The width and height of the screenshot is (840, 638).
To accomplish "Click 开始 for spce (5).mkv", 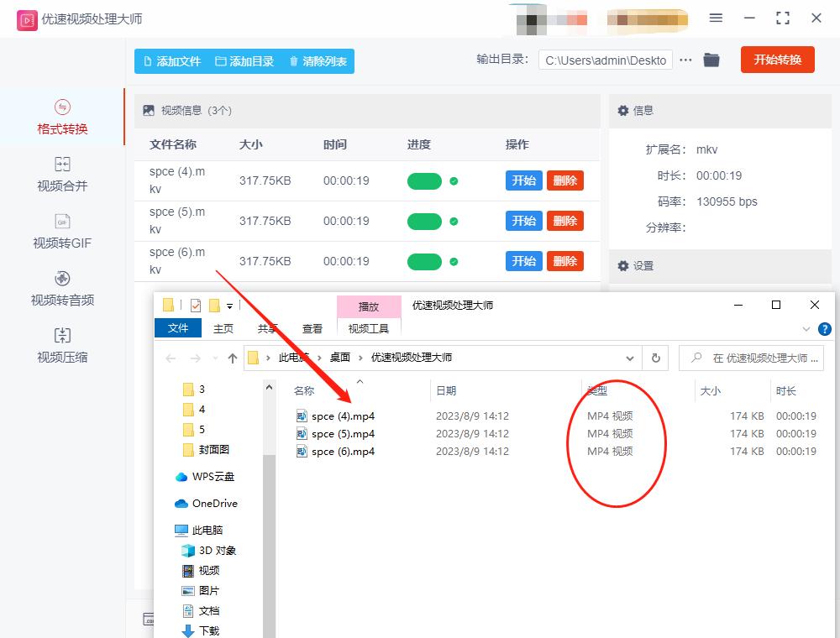I will click(523, 221).
